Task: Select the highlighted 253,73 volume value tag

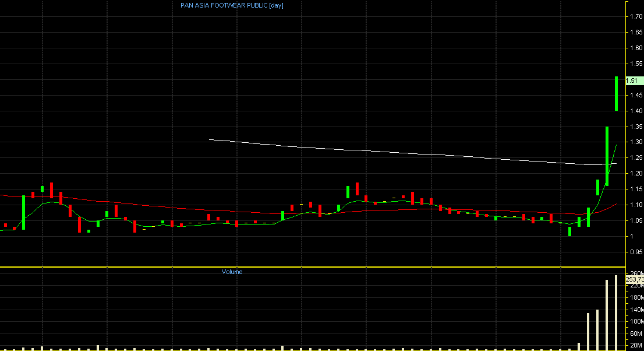Action: pyautogui.click(x=635, y=279)
